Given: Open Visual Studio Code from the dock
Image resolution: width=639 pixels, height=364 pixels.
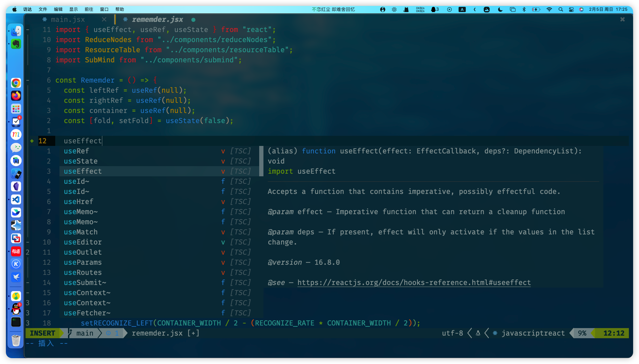Looking at the screenshot, I should pyautogui.click(x=16, y=199).
